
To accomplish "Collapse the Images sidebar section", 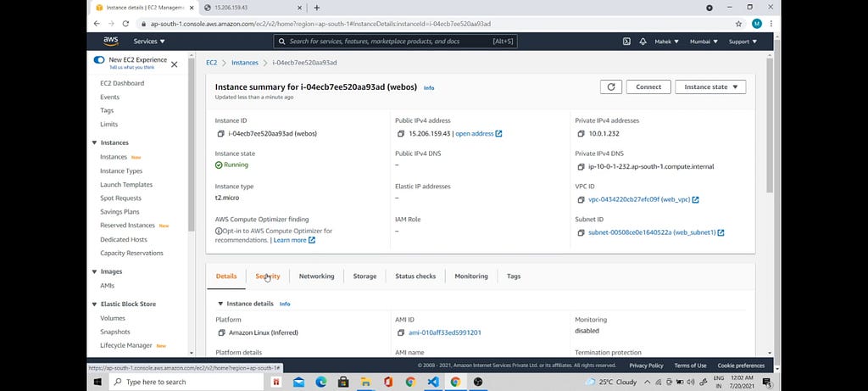I will tap(94, 272).
